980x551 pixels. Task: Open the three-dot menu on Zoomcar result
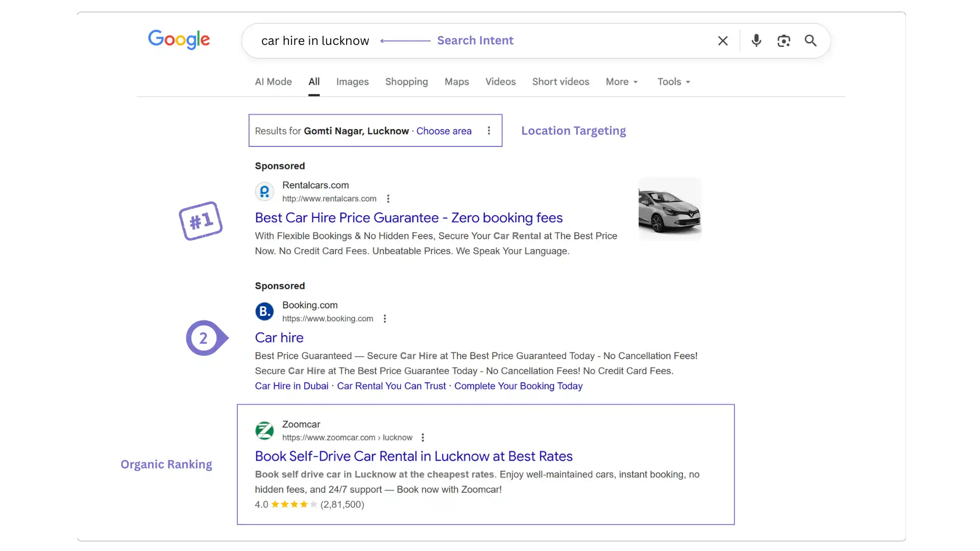[423, 437]
